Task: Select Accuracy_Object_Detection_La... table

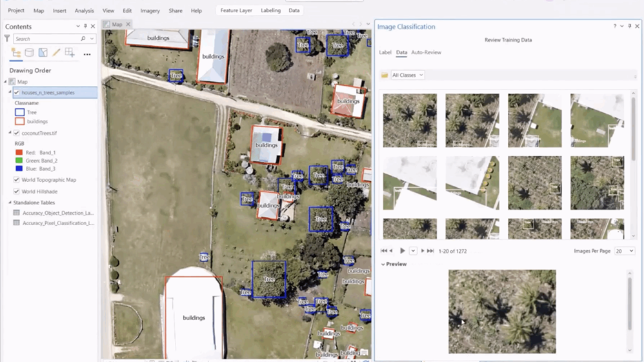Action: click(58, 213)
